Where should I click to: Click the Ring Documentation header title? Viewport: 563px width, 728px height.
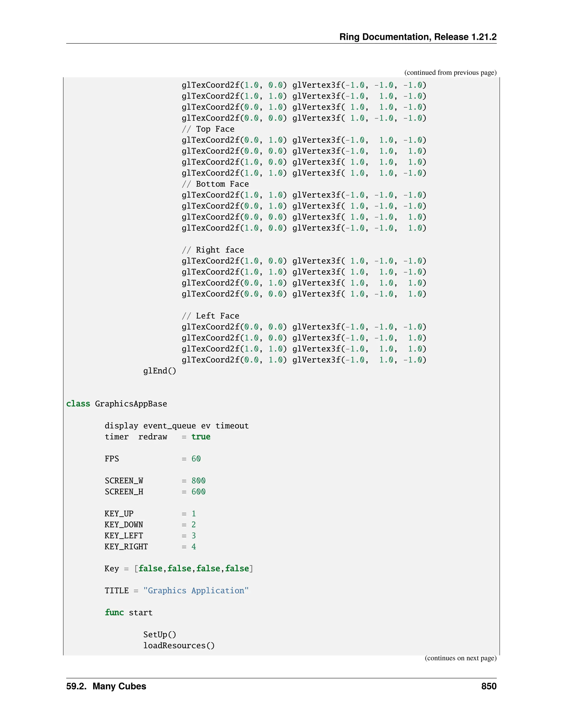click(418, 37)
